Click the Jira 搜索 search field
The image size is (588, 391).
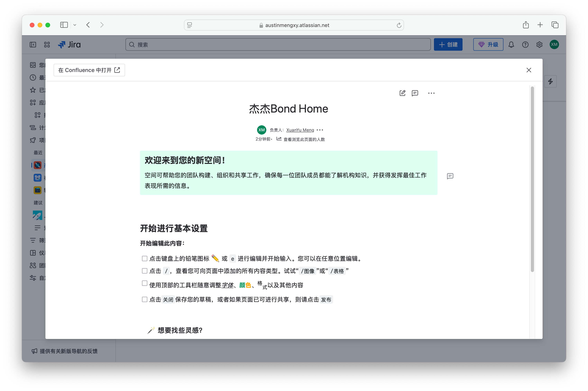pos(278,45)
